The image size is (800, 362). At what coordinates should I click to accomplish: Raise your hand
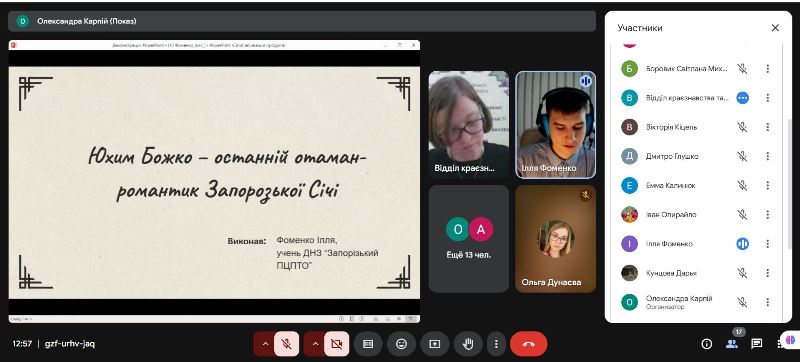tap(467, 344)
